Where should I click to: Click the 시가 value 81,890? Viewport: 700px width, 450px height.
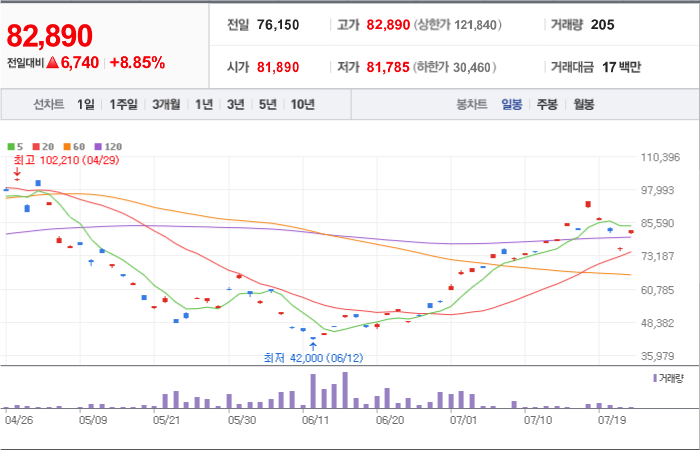(x=278, y=67)
